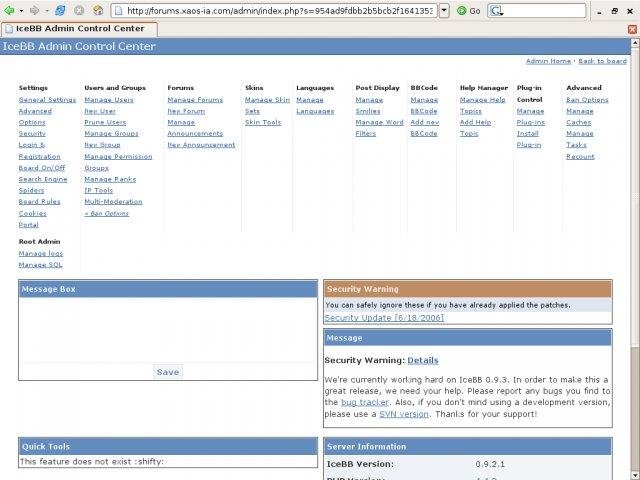Click the Forward arrow in browser toolbar
The image size is (640, 480).
[x=35, y=11]
